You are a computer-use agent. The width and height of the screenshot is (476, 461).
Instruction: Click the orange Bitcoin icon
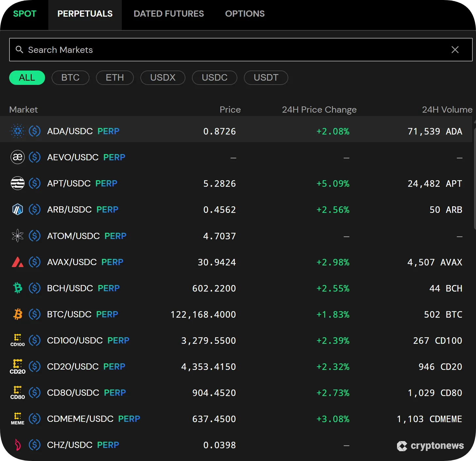tap(18, 314)
